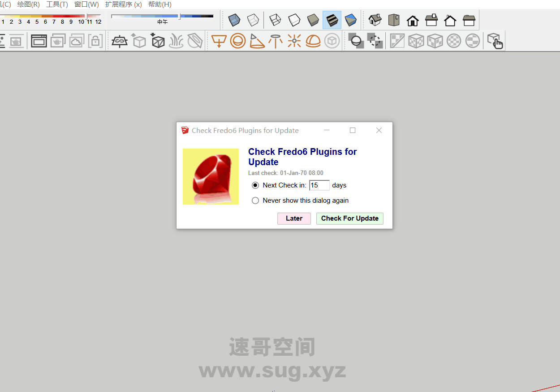Set camera to Iso view house
The height and width of the screenshot is (392, 560).
pos(375,20)
